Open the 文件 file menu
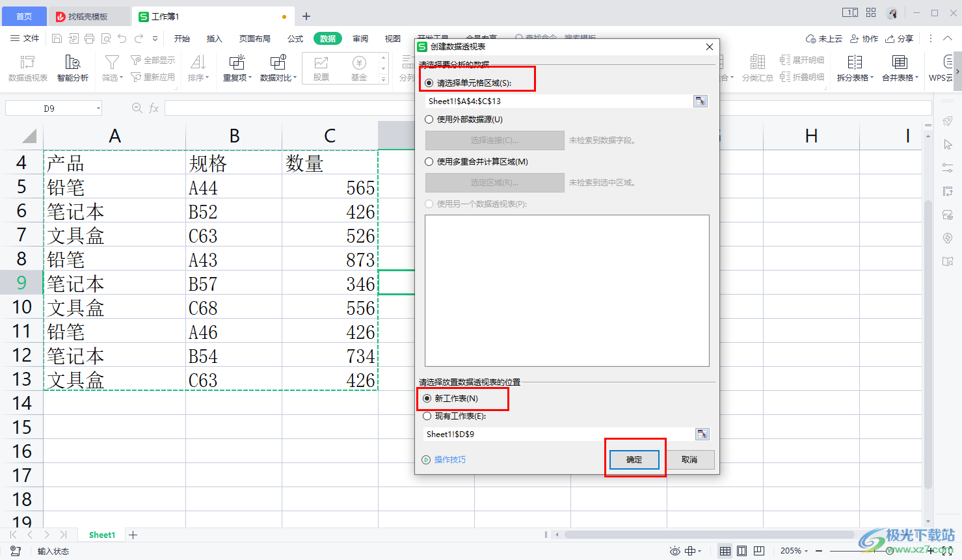Viewport: 962px width, 560px height. [25, 38]
